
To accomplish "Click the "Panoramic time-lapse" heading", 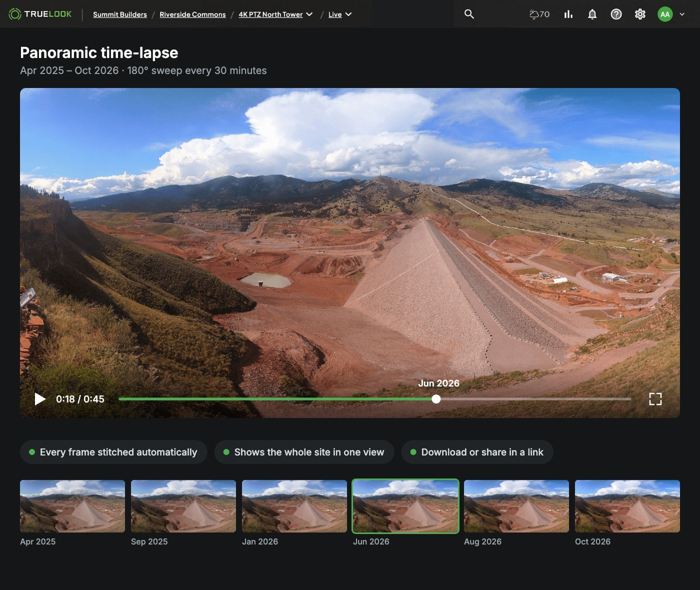I will [x=99, y=52].
